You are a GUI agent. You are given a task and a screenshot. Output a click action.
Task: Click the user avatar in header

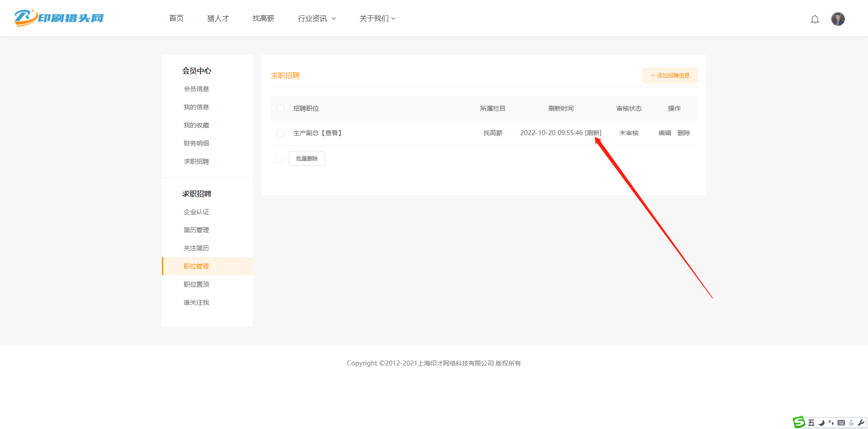838,19
